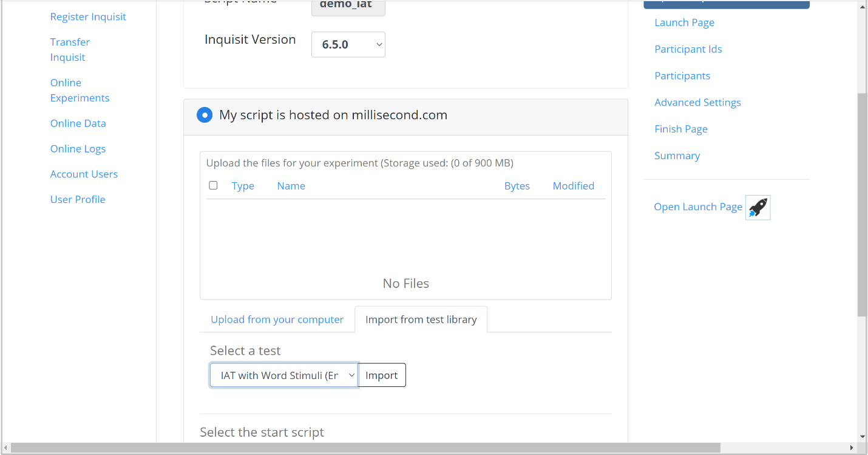Viewport: 868px width, 455px height.
Task: Open User Profile page
Action: (78, 199)
